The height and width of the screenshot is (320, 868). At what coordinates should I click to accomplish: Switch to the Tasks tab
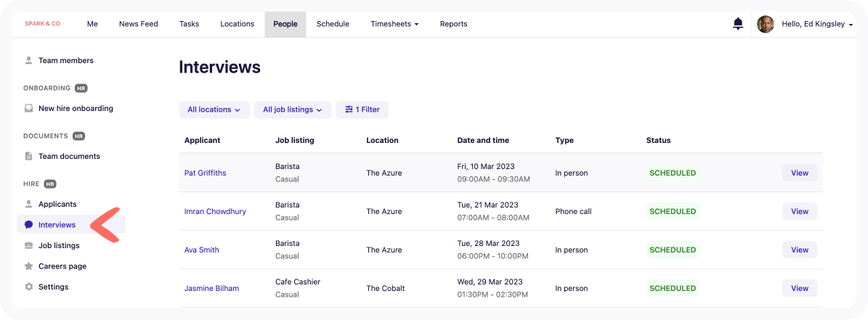190,24
